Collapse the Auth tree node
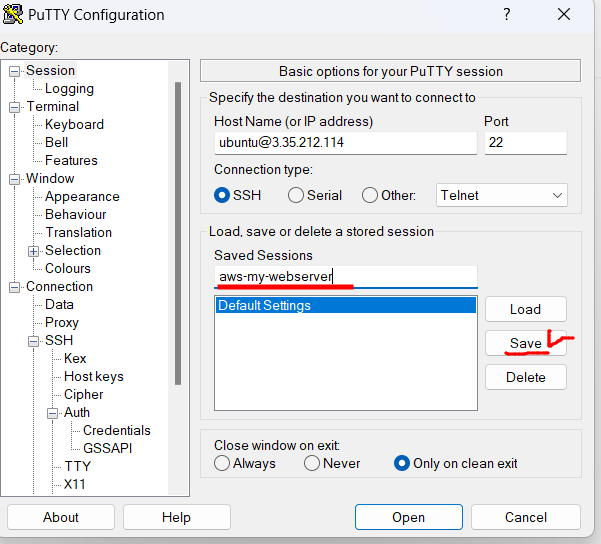Viewport: 601px width, 544px height. click(x=53, y=414)
